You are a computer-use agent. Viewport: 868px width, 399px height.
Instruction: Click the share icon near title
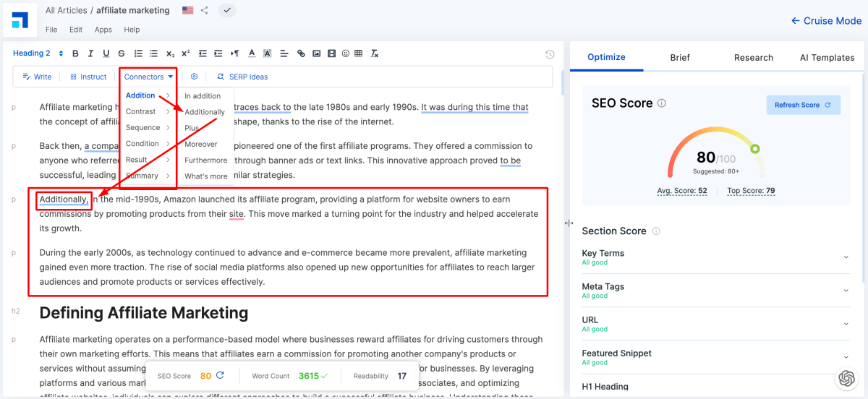(x=205, y=10)
